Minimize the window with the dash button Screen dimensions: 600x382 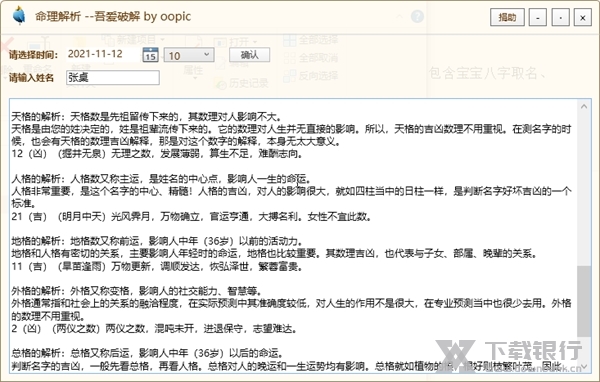click(538, 18)
